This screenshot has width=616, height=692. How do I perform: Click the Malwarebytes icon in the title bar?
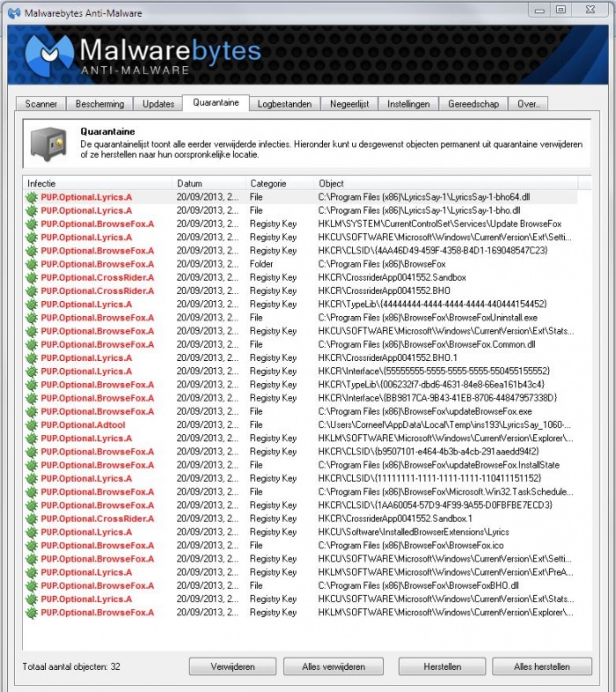tap(14, 13)
